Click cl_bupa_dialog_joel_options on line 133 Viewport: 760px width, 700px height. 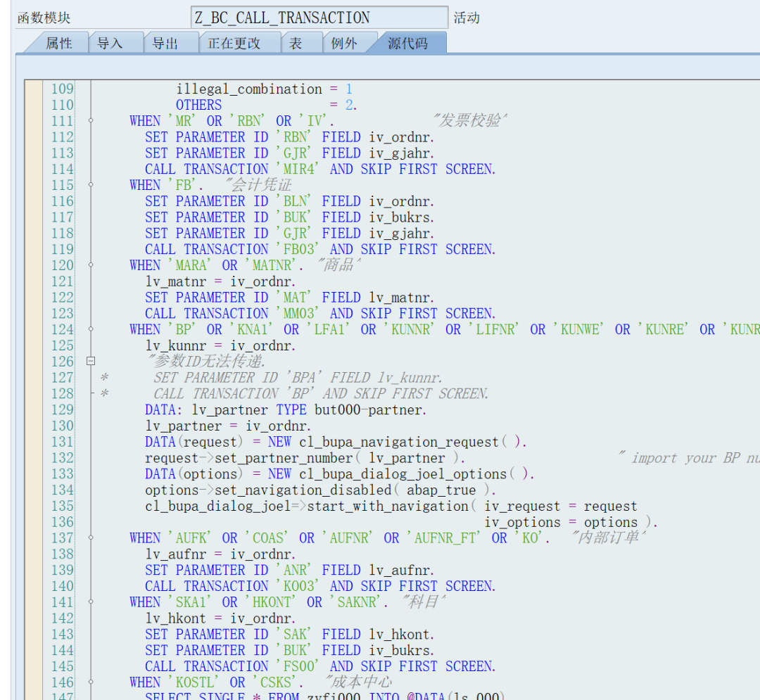click(403, 473)
